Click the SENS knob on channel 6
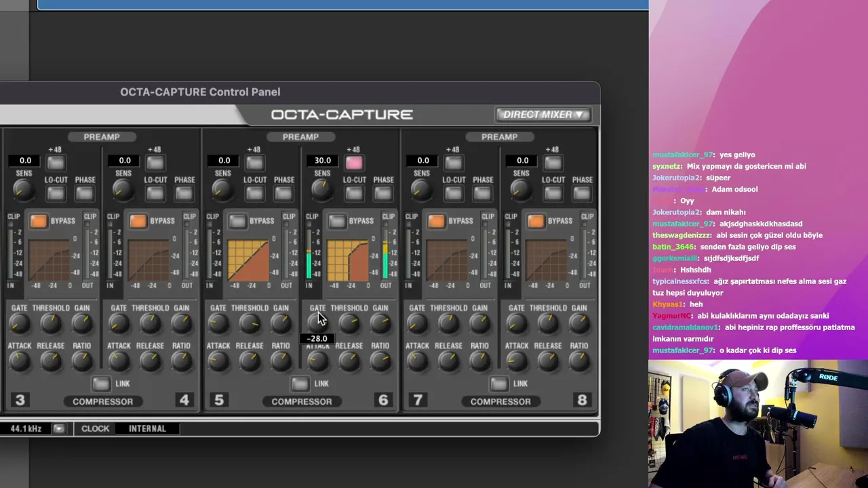The width and height of the screenshot is (868, 488). click(321, 190)
